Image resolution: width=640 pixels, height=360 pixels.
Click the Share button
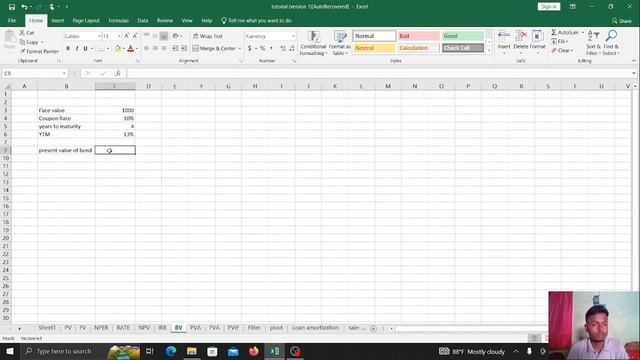pyautogui.click(x=621, y=21)
